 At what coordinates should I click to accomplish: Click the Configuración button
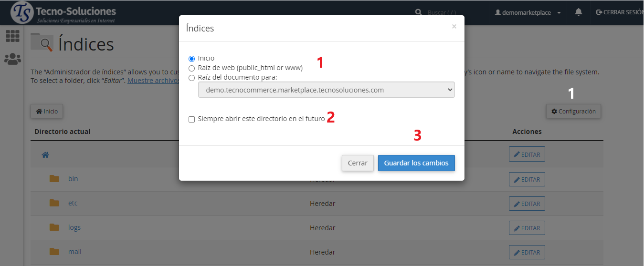(573, 111)
